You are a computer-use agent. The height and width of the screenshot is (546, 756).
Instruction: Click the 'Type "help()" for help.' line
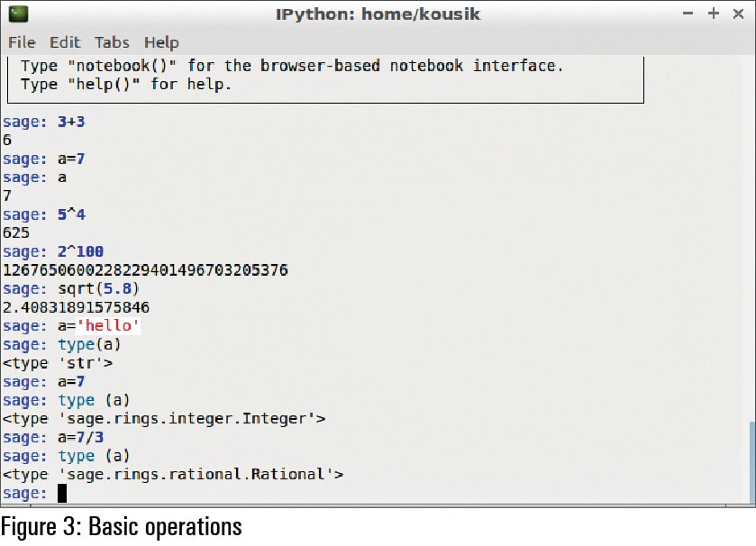126,85
